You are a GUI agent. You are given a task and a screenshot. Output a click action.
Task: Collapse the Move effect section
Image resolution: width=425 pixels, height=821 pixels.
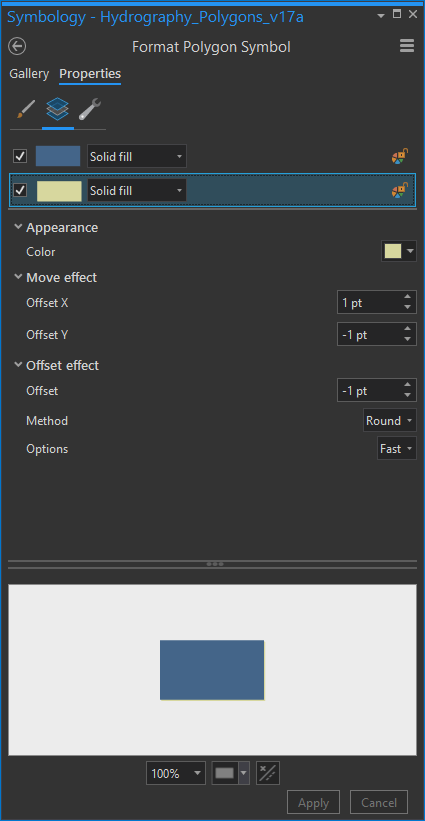coord(18,277)
